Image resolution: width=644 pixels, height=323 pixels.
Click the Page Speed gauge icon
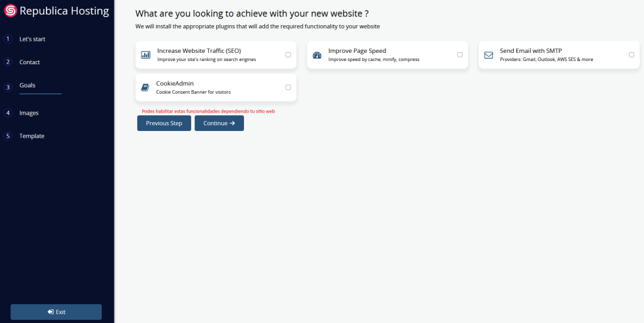(317, 55)
